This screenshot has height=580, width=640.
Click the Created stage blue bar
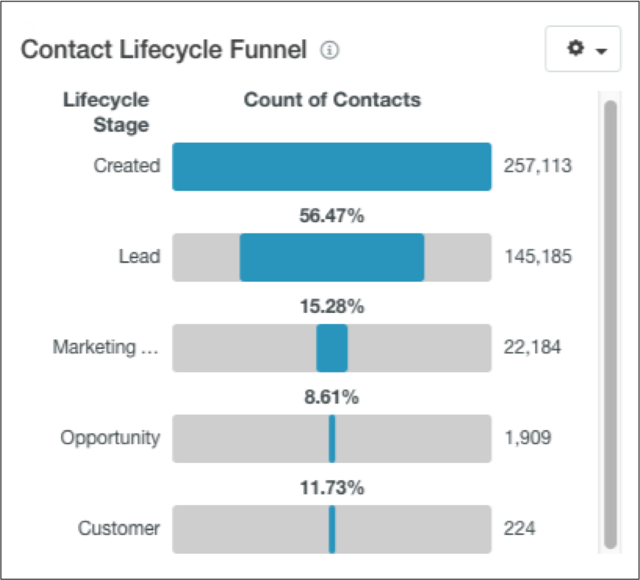pyautogui.click(x=331, y=166)
